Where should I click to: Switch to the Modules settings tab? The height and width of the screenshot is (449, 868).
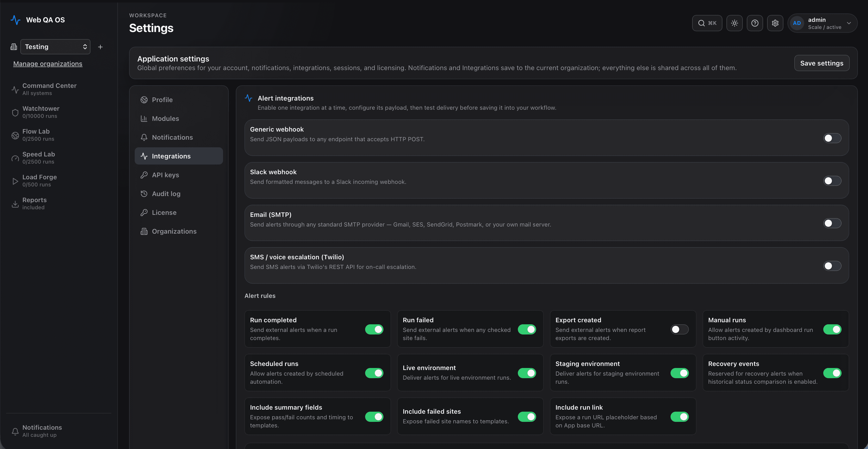179,119
